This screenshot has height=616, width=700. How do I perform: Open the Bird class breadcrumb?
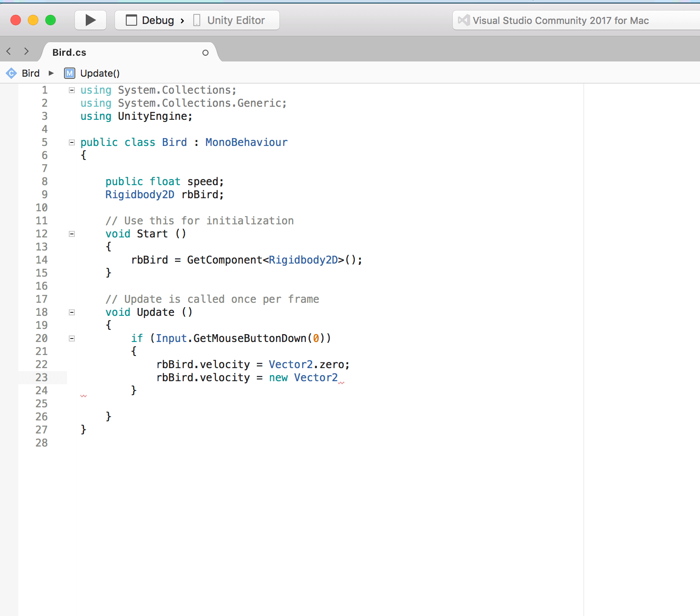(30, 73)
